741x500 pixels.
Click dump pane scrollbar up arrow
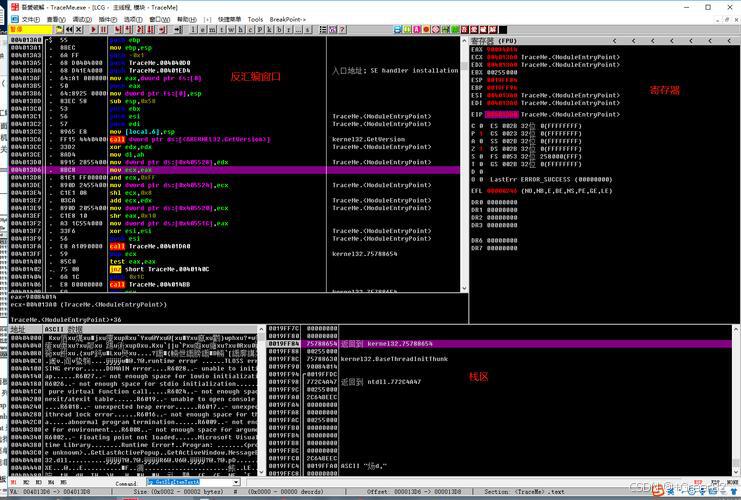coord(261,329)
